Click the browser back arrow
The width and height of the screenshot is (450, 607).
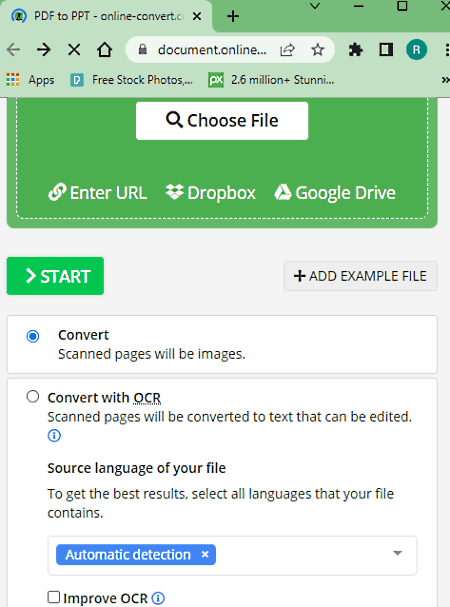[14, 50]
